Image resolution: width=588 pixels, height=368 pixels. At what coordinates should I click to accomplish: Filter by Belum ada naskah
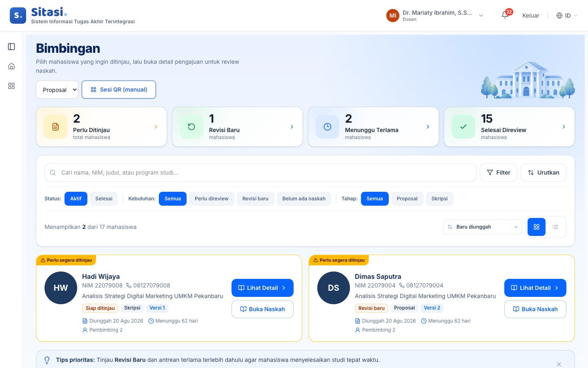pyautogui.click(x=304, y=199)
